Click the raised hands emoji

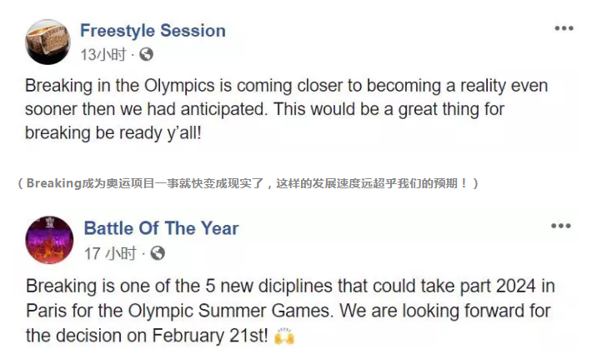(284, 336)
